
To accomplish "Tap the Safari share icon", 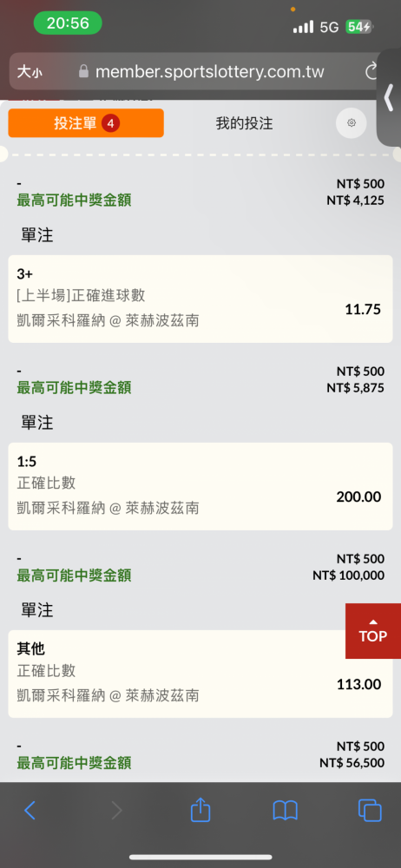I will (200, 811).
